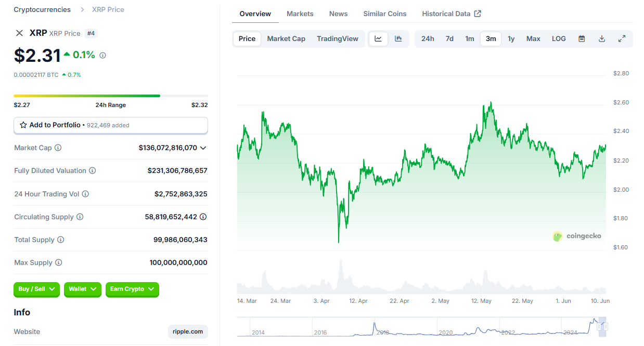Open the calendar date range picker
This screenshot has width=644, height=346.
(x=582, y=39)
